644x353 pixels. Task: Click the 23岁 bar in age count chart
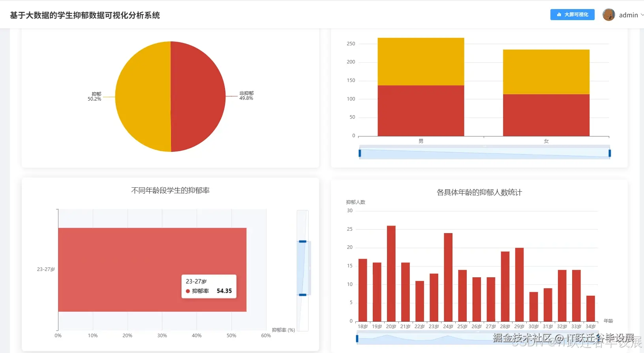[434, 297]
